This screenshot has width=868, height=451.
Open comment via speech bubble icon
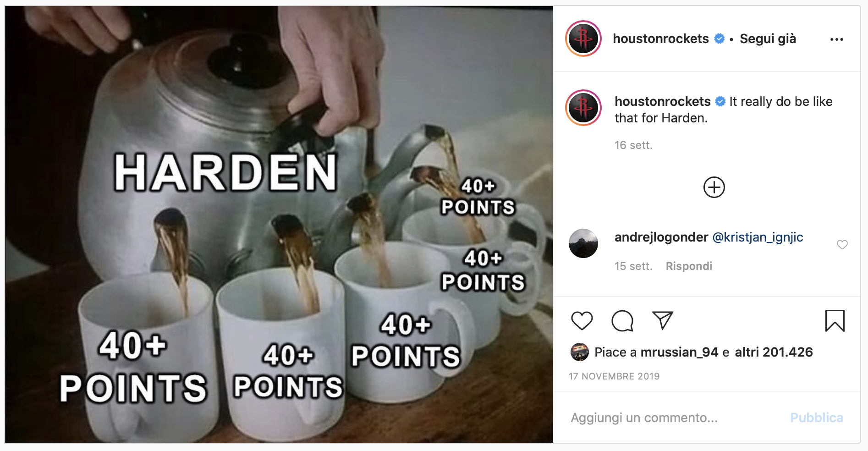(622, 320)
